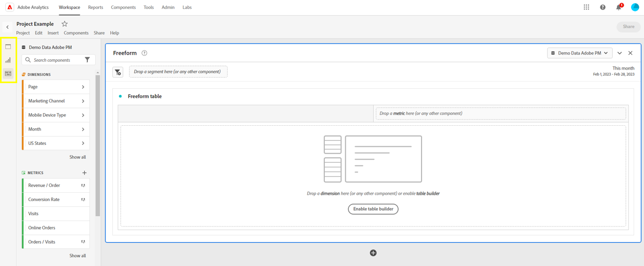Add a new metric with plus icon

[x=84, y=172]
